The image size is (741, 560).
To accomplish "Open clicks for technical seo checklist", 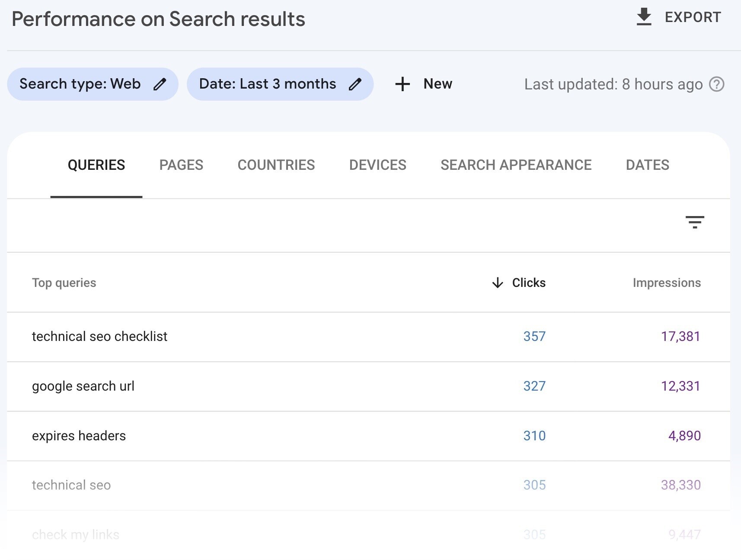I will point(534,337).
